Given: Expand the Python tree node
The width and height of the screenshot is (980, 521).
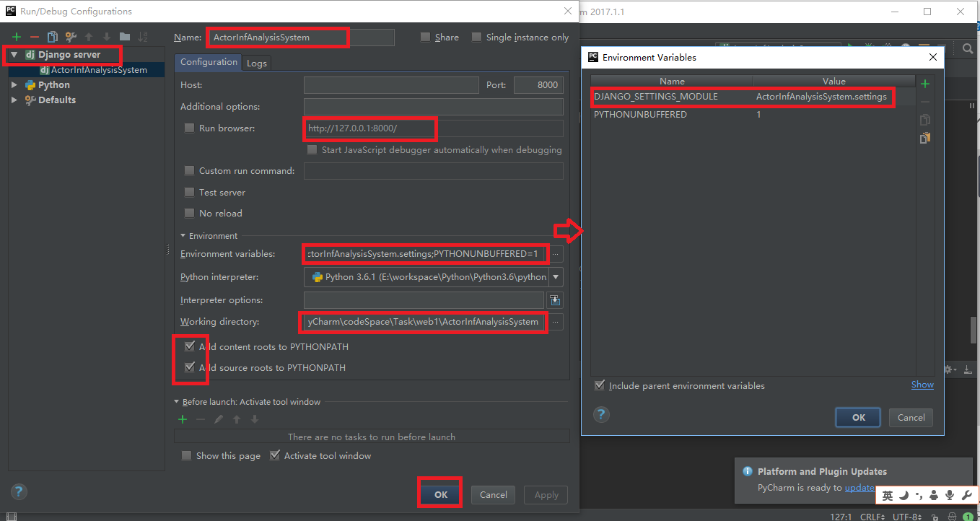Looking at the screenshot, I should click(x=14, y=84).
